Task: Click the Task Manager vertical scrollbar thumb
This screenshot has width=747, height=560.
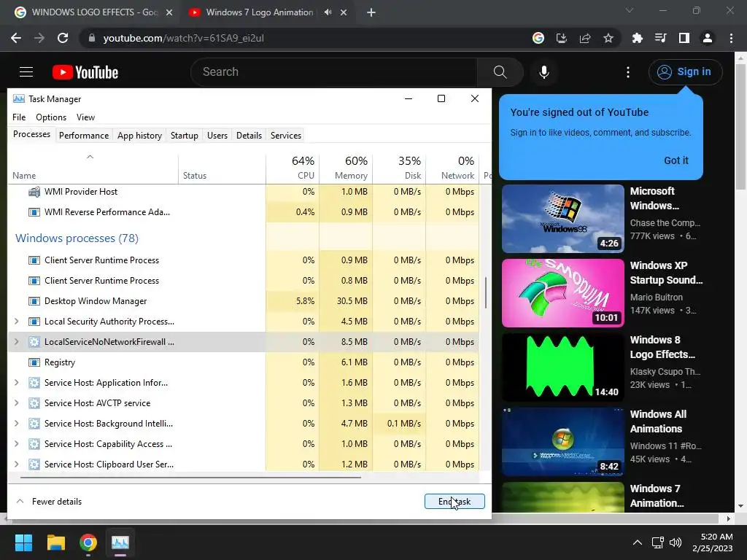Action: click(x=486, y=292)
